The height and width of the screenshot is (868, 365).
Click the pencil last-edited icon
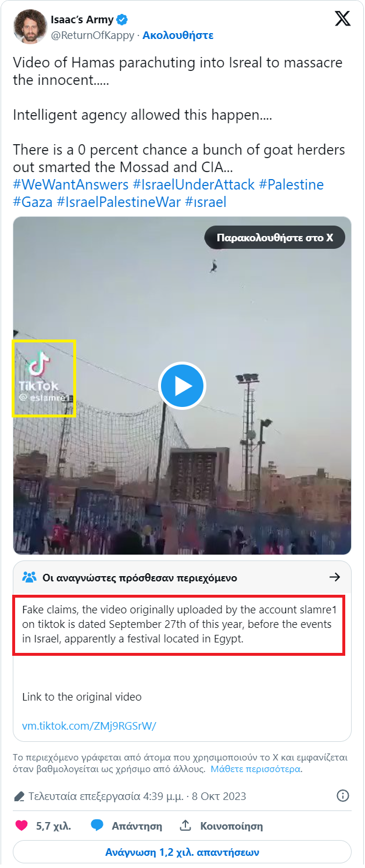pyautogui.click(x=19, y=796)
